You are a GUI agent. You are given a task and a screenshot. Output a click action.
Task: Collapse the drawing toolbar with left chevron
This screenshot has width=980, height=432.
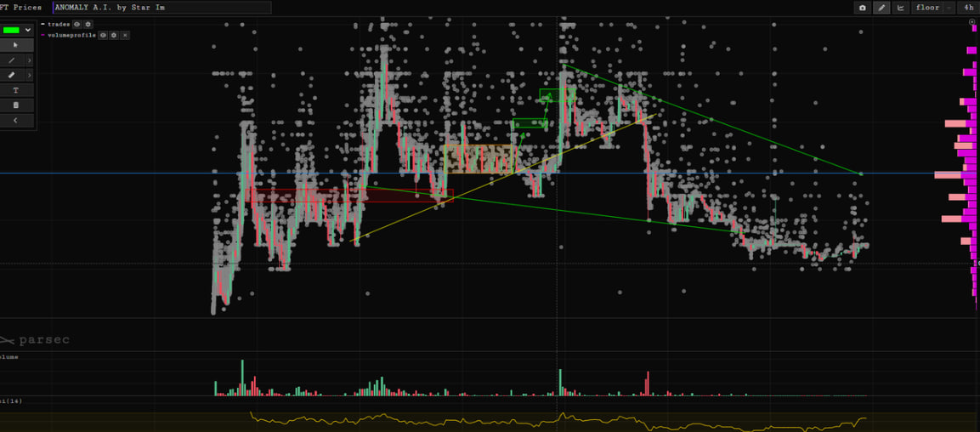tap(16, 120)
